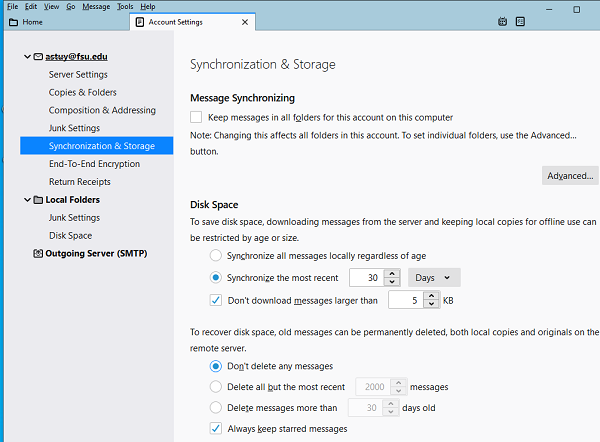The image size is (600, 442).
Task: Open Composition & Addressing settings
Action: point(102,110)
